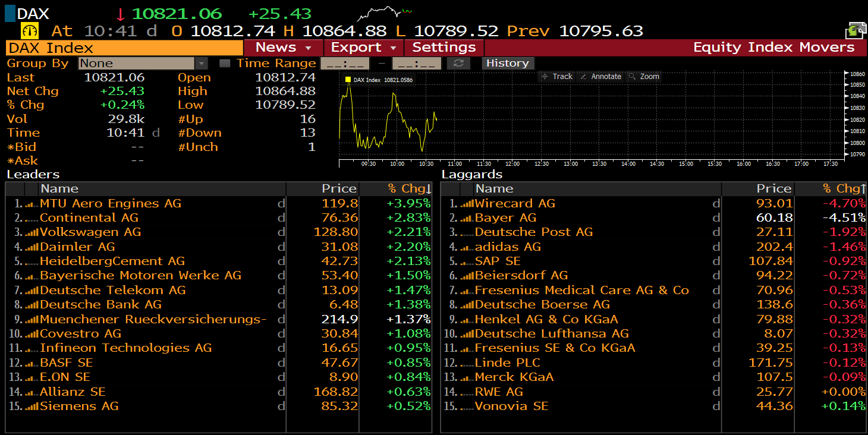Click the bar icon beside Beiersdorf AG
Image resolution: width=868 pixels, height=435 pixels.
click(x=467, y=276)
